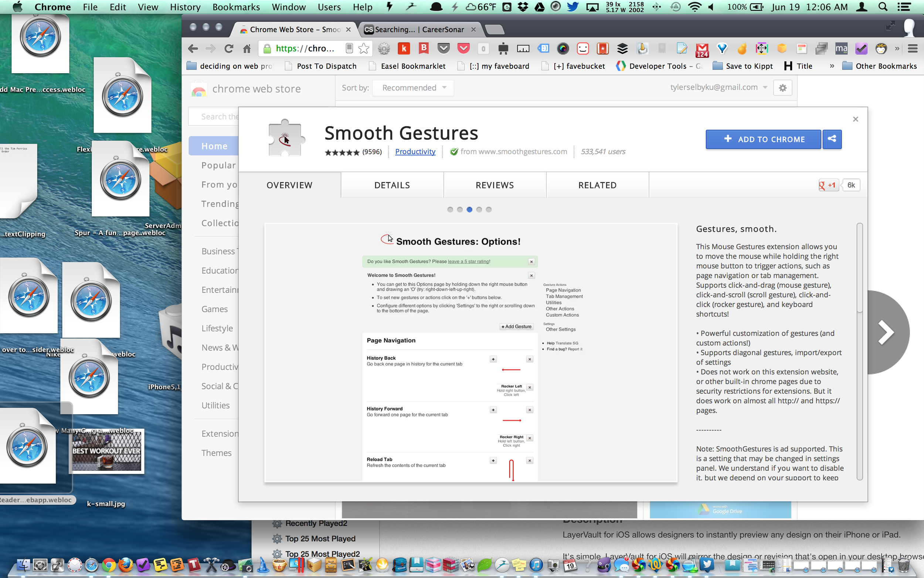Open the Other Bookmarks folder
924x578 pixels.
point(879,66)
